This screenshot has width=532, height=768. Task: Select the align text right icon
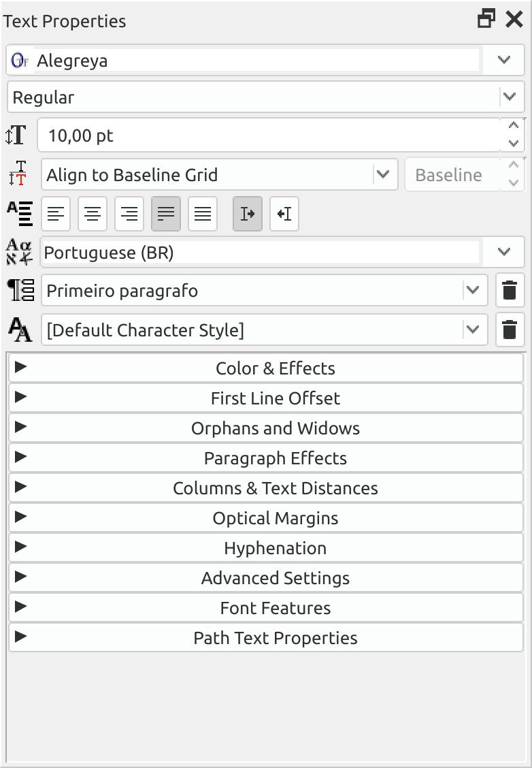(129, 214)
